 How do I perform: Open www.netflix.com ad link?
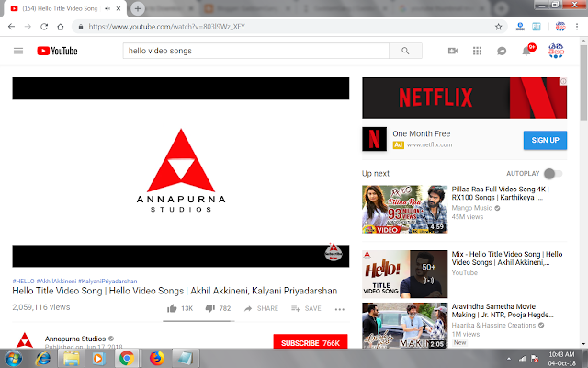(429, 144)
